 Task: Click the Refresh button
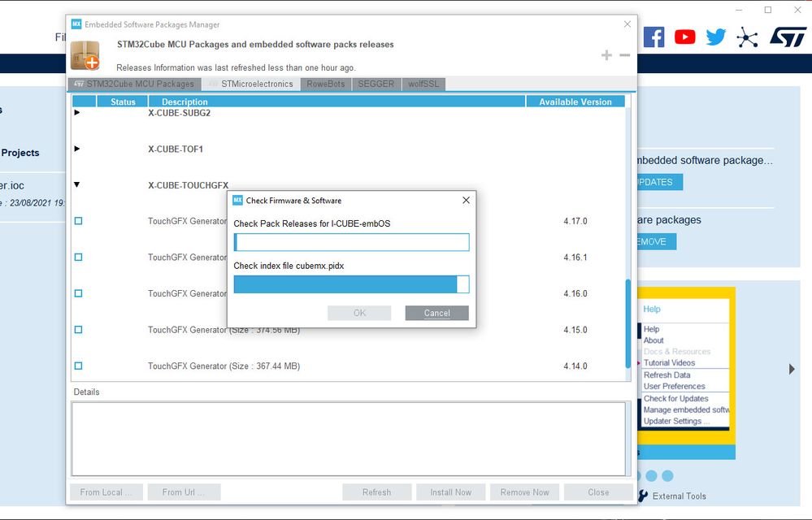377,492
